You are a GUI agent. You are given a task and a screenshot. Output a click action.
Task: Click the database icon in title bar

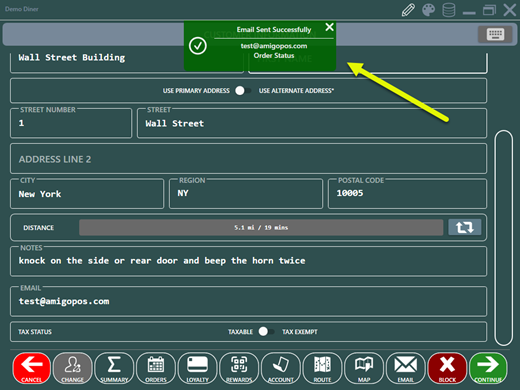click(x=449, y=10)
